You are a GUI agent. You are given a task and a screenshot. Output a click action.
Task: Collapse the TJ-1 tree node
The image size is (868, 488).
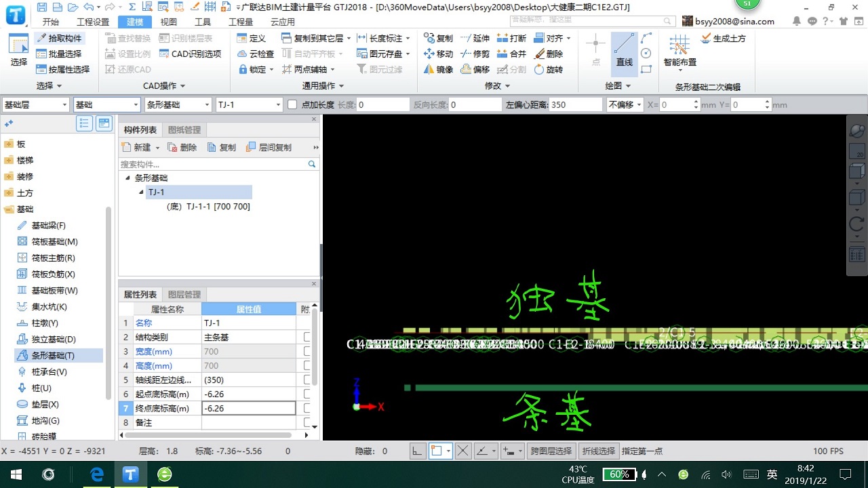(x=141, y=192)
